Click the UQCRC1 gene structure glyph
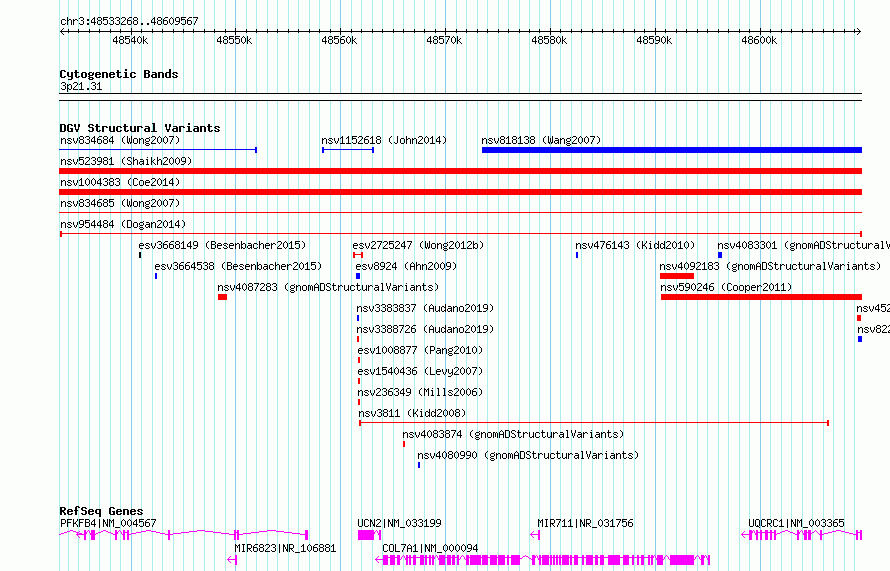 pyautogui.click(x=801, y=535)
